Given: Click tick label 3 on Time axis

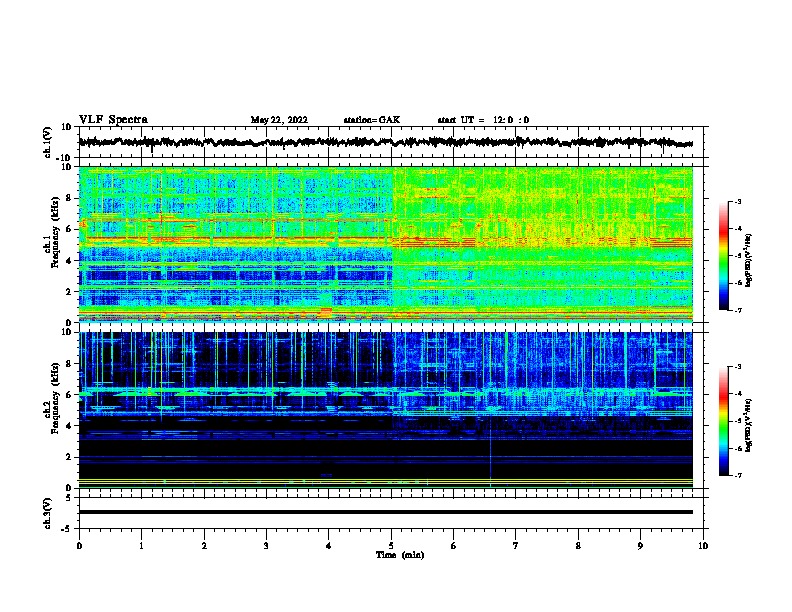Looking at the screenshot, I should 266,546.
